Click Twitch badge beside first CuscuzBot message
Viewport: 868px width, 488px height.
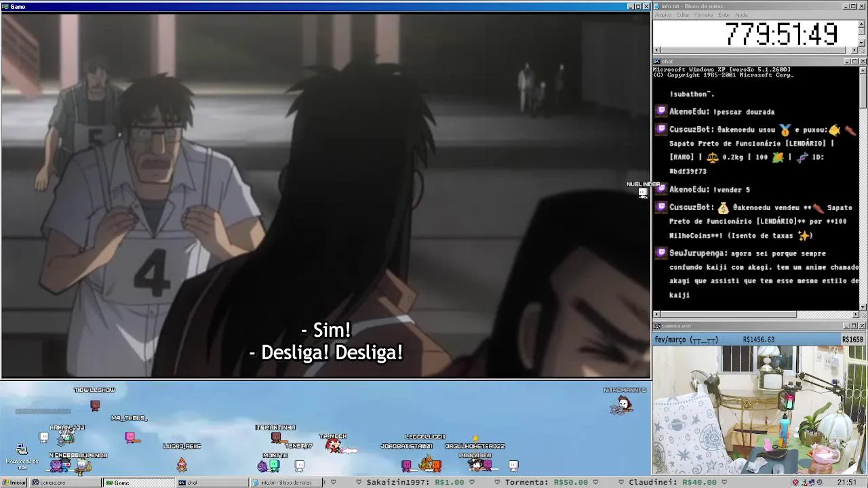tap(661, 129)
